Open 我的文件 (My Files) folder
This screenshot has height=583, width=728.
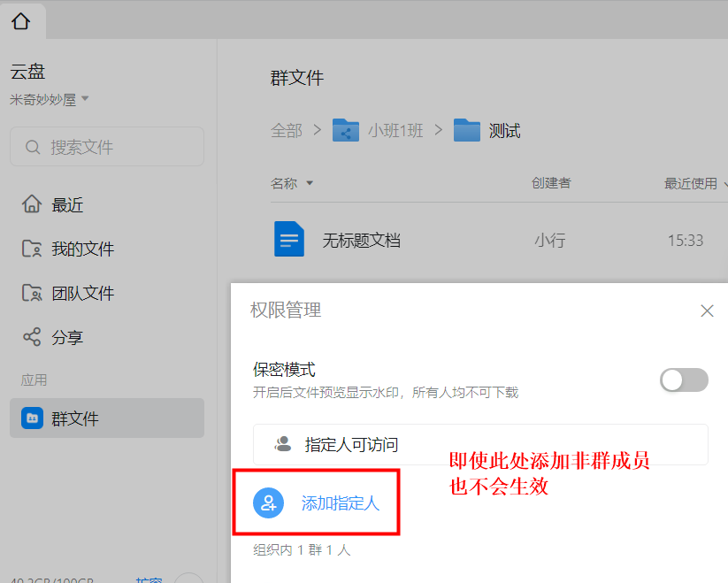82,249
